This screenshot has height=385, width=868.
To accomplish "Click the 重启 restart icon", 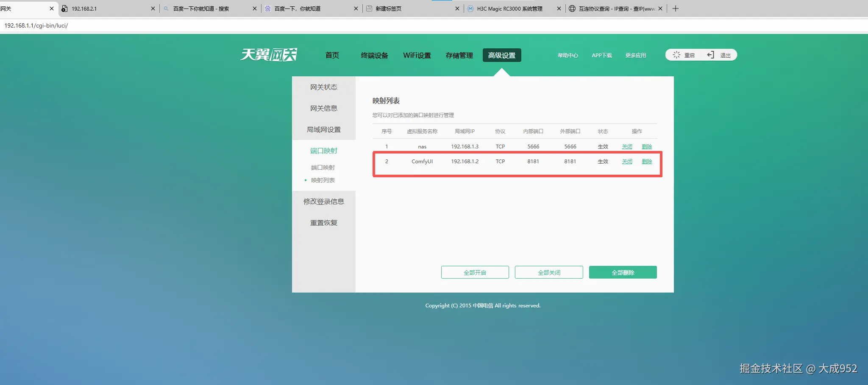I will 676,55.
